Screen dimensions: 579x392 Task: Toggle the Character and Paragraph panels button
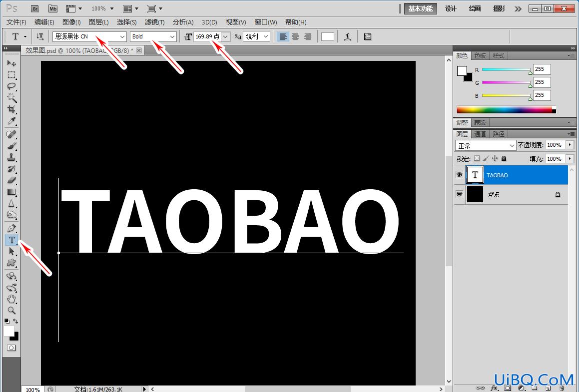pos(367,36)
